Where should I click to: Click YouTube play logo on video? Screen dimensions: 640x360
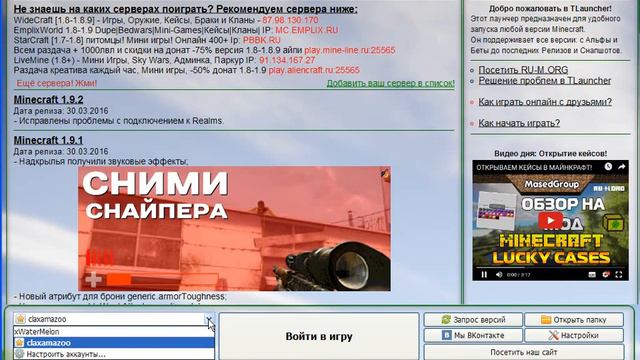tap(550, 221)
